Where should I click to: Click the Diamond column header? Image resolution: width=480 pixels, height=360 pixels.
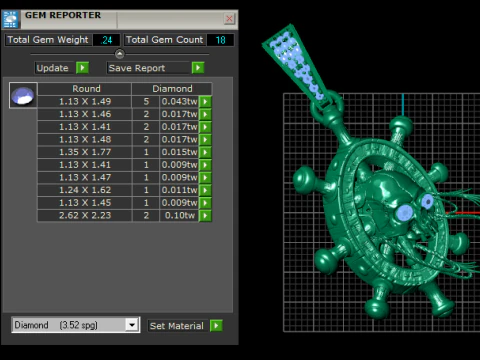click(x=172, y=89)
